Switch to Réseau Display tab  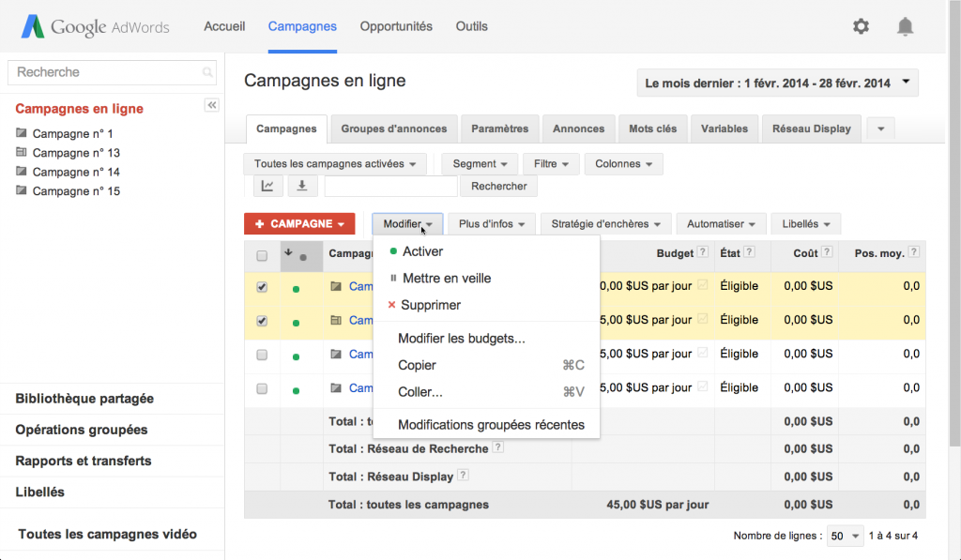point(812,129)
